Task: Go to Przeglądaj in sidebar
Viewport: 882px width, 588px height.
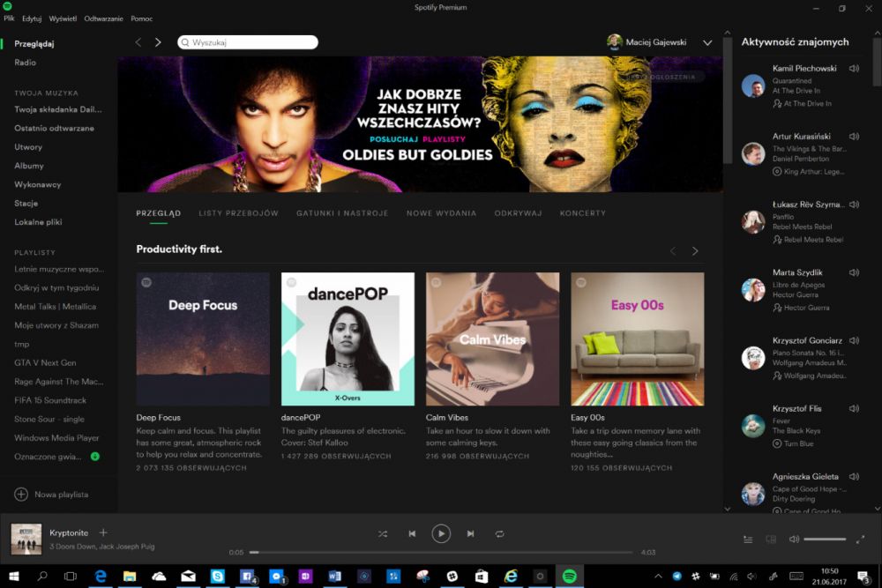Action: point(34,44)
